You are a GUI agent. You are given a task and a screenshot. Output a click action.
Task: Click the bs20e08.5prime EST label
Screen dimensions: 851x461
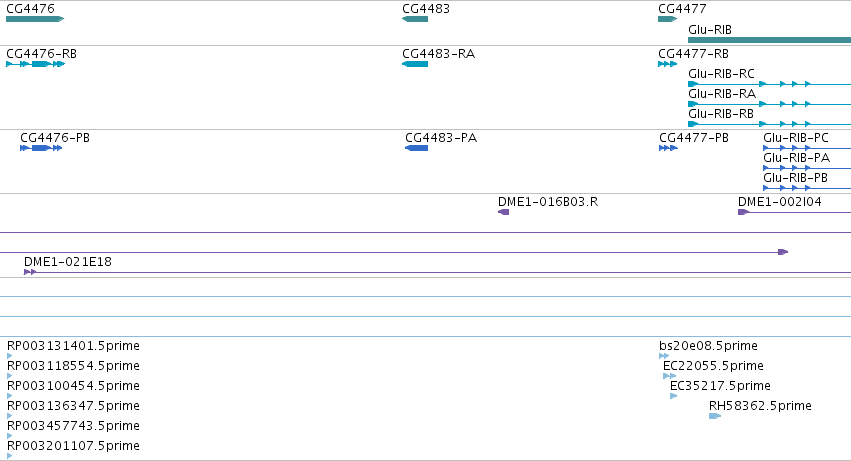tap(708, 346)
